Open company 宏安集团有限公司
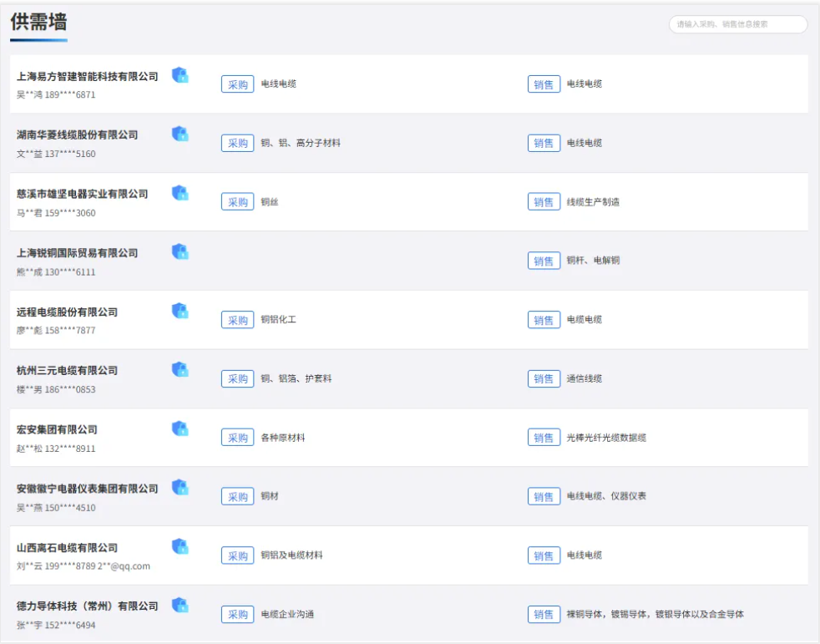The width and height of the screenshot is (820, 644). click(57, 429)
